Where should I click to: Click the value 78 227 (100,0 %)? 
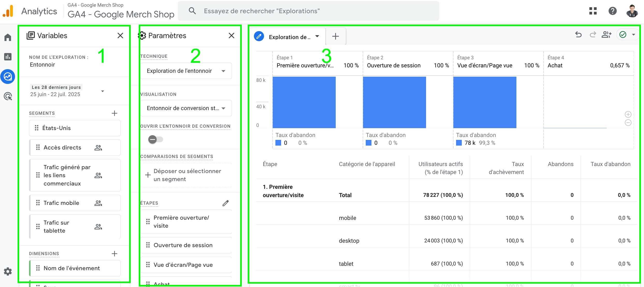[x=443, y=195]
